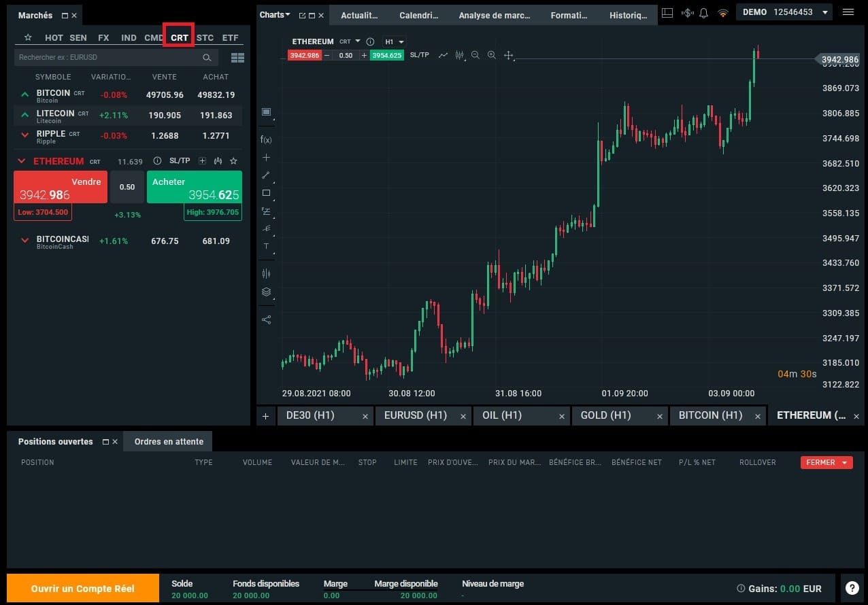The height and width of the screenshot is (605, 868).
Task: Switch to line chart style in chart header
Action: coord(444,55)
